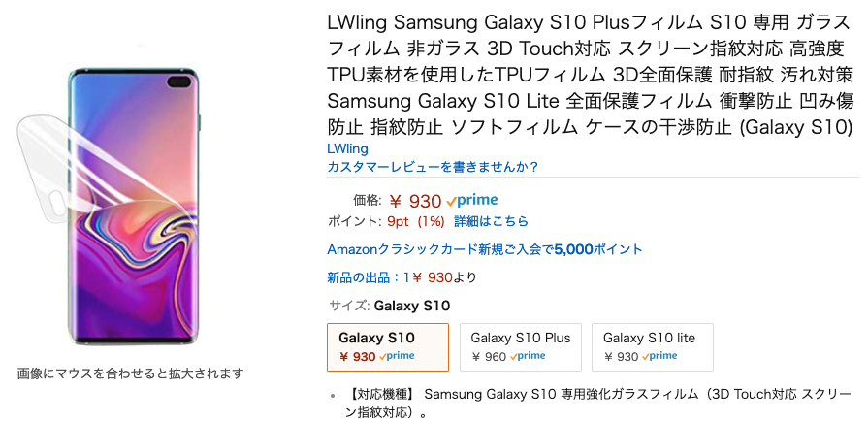
Task: Pick the Galaxy S10 lite size option
Action: pos(652,346)
